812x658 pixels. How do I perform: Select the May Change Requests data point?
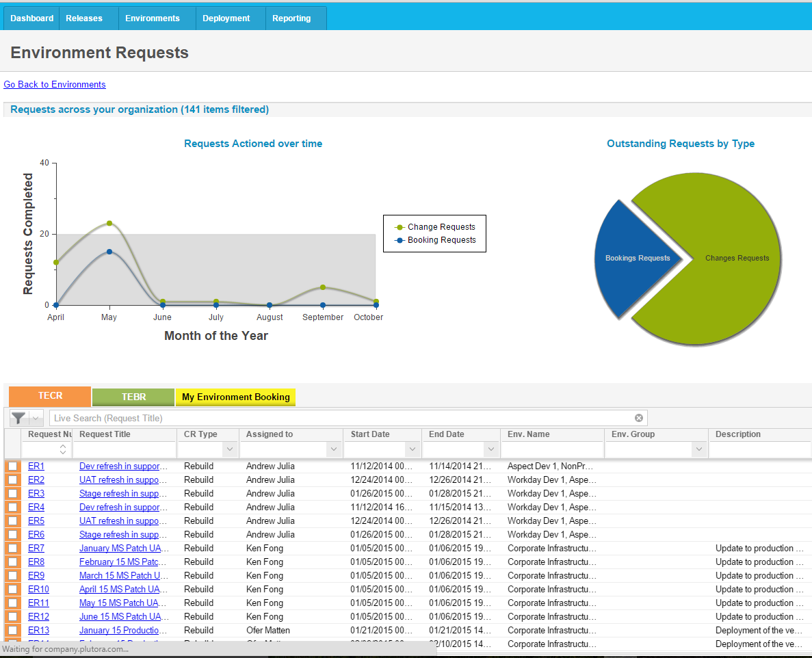click(109, 223)
